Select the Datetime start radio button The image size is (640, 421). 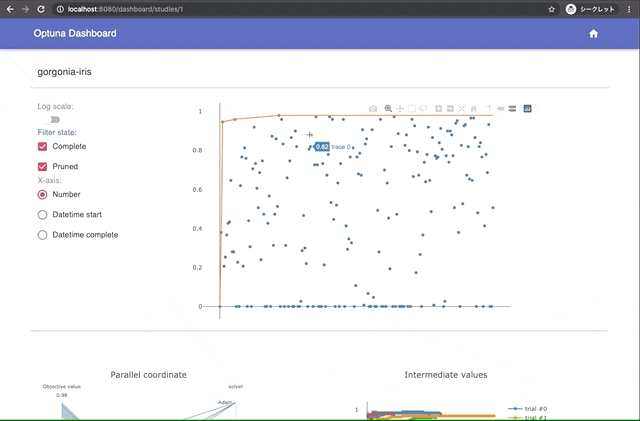click(x=42, y=215)
